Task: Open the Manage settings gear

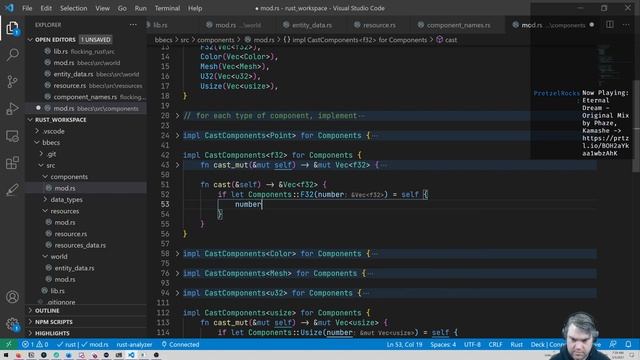Action: (x=12, y=324)
